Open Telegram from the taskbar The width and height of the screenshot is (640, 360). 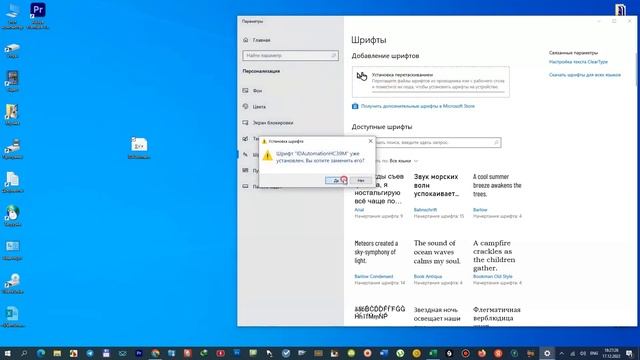(90, 353)
